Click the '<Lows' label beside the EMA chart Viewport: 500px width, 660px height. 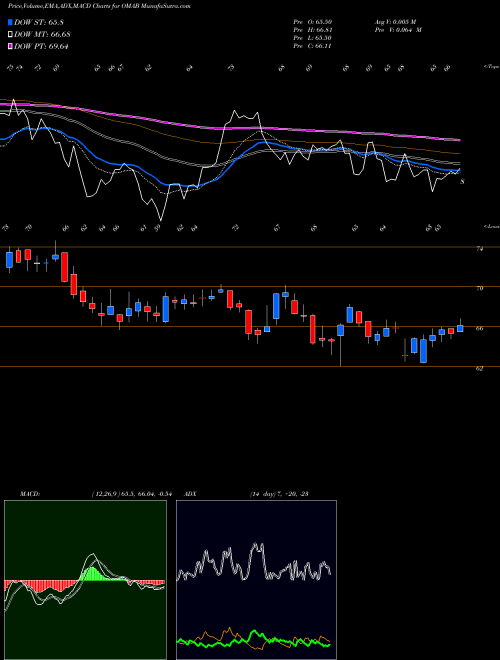(491, 226)
